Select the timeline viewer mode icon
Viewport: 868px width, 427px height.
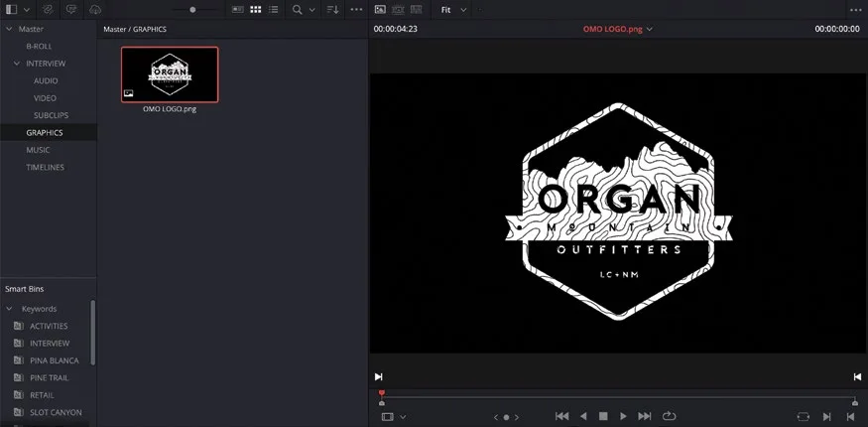(417, 9)
